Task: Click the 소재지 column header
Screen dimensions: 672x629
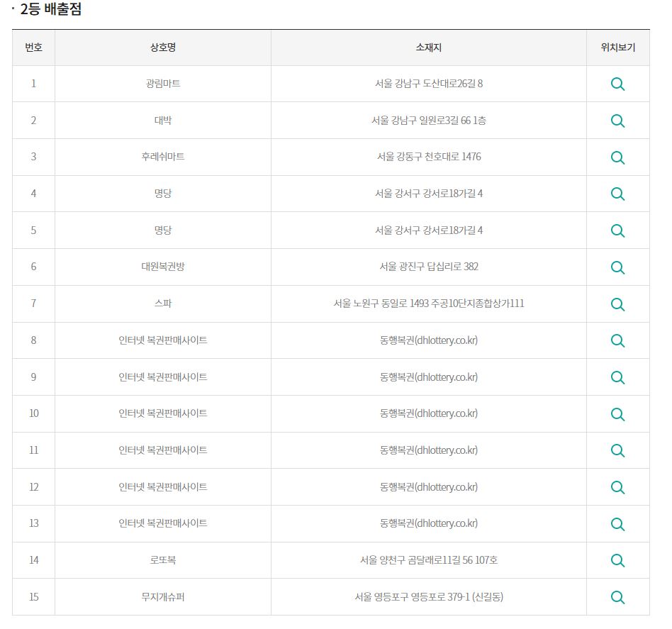Action: (x=429, y=48)
